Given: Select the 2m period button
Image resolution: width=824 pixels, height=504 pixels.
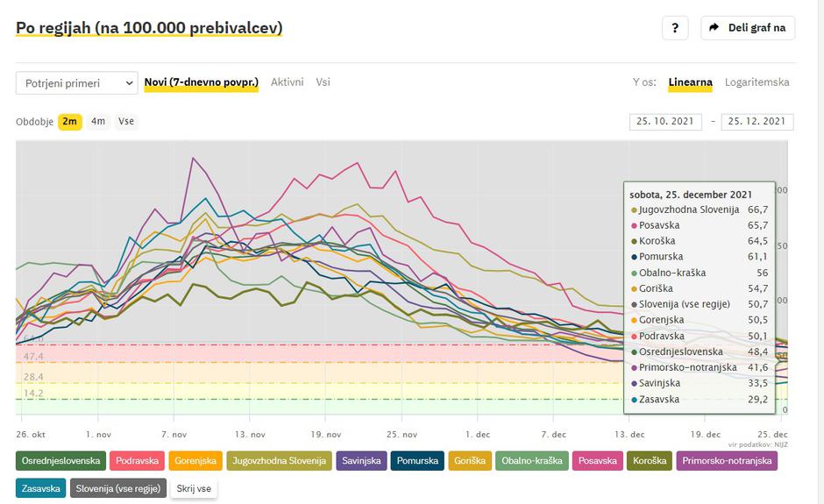Looking at the screenshot, I should point(70,121).
